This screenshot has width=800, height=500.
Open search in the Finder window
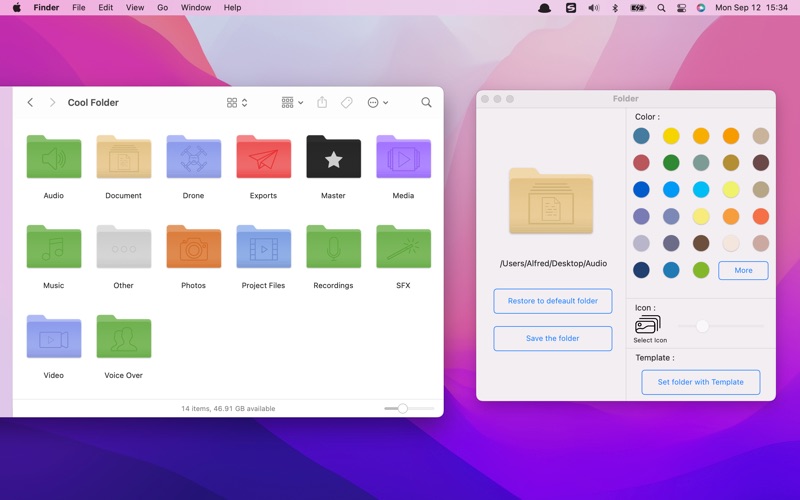pyautogui.click(x=426, y=103)
